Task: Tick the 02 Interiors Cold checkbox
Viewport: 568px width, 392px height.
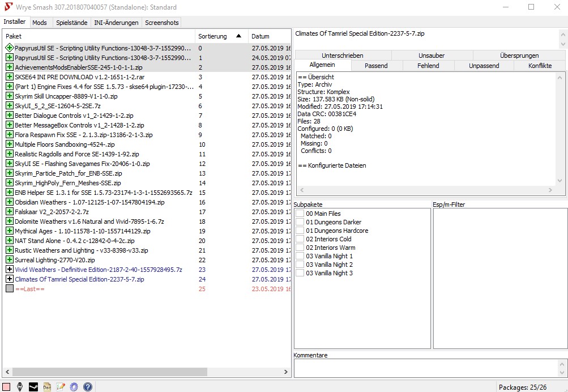Action: (300, 238)
